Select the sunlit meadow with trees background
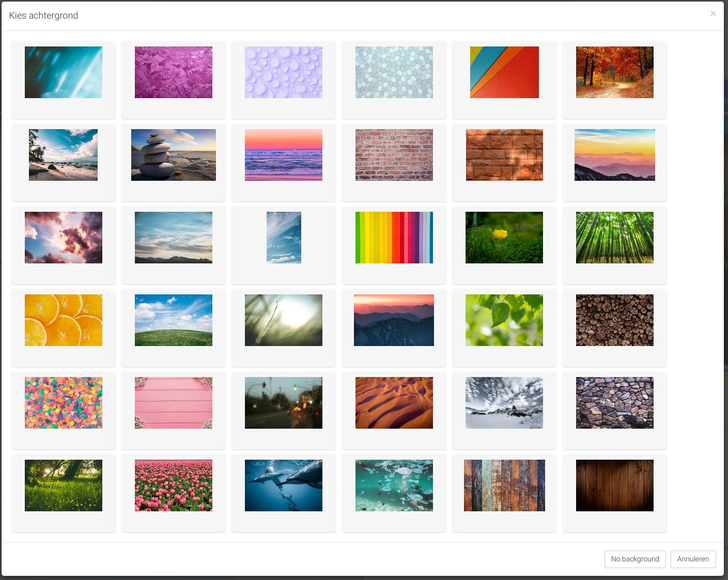 [64, 485]
